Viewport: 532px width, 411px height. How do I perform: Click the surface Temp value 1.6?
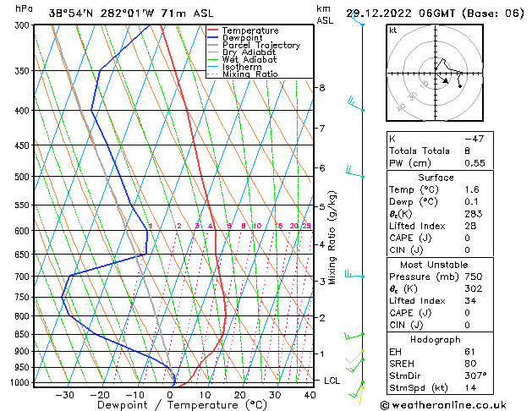click(x=472, y=189)
